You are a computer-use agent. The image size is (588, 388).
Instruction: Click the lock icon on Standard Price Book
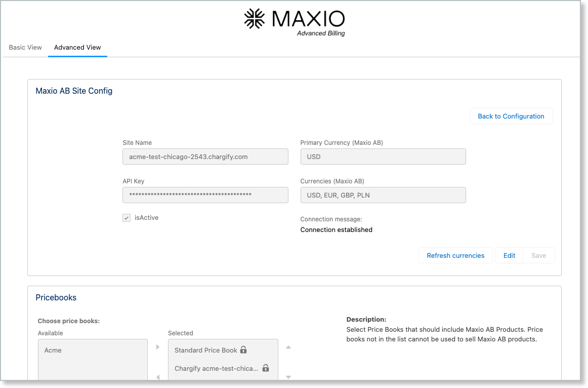243,350
